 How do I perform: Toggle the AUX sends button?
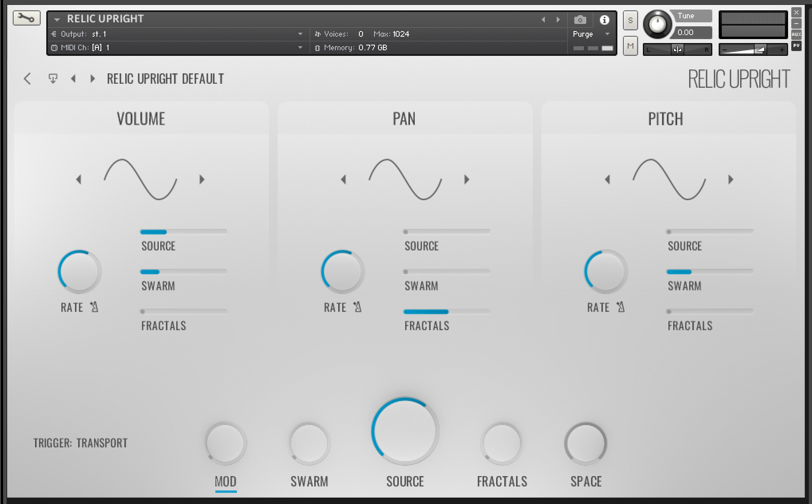click(x=796, y=34)
